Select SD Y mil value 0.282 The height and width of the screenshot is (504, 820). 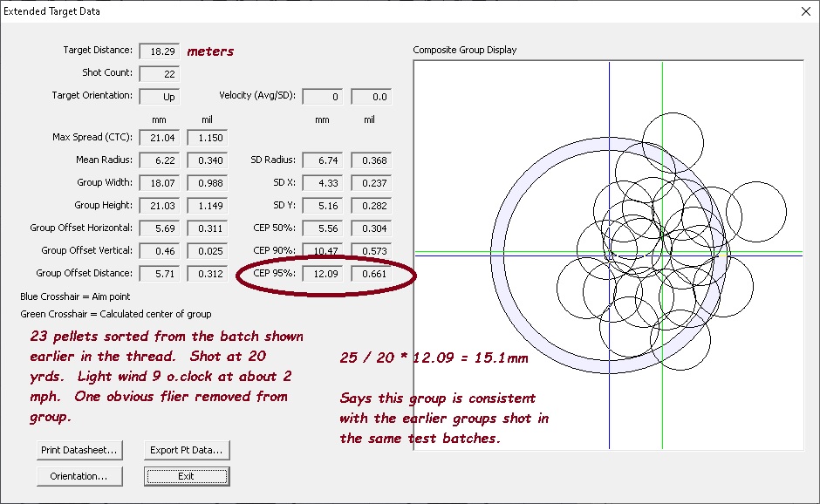(372, 206)
